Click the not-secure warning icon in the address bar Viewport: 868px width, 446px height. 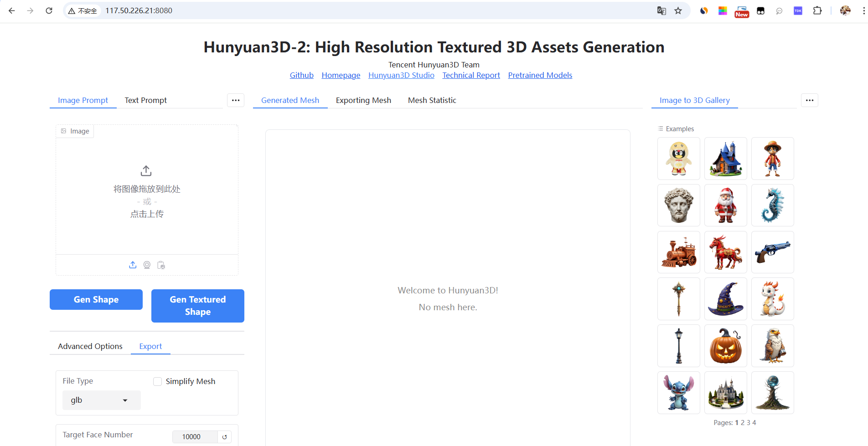(72, 11)
